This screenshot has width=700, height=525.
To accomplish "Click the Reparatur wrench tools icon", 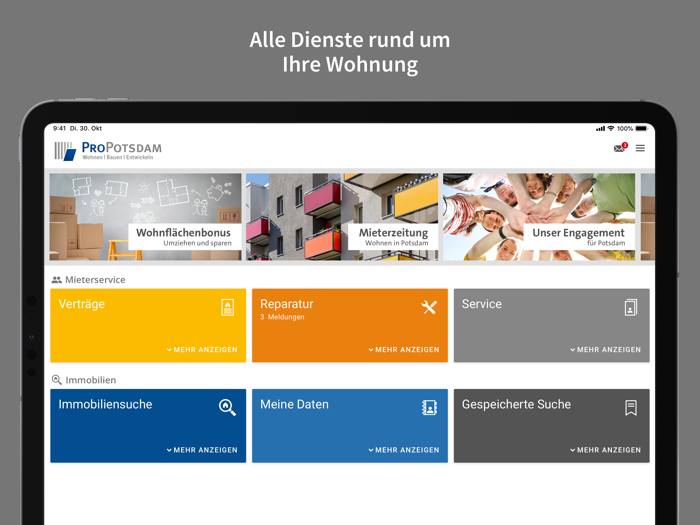I will click(429, 307).
